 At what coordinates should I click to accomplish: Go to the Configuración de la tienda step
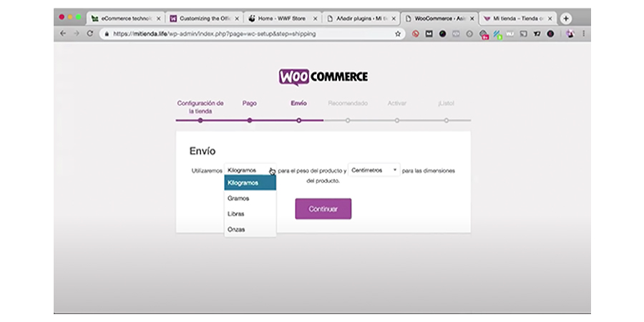point(200,107)
